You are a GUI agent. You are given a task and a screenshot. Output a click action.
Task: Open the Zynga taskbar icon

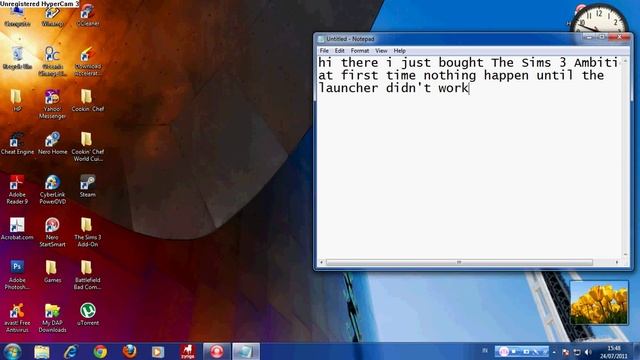187,351
